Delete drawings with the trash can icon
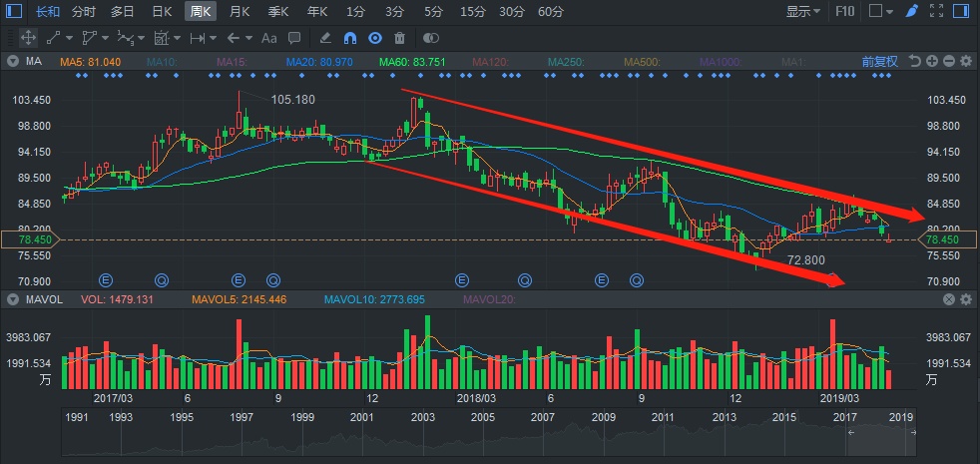Screen dimensions: 980x464 click(x=400, y=38)
